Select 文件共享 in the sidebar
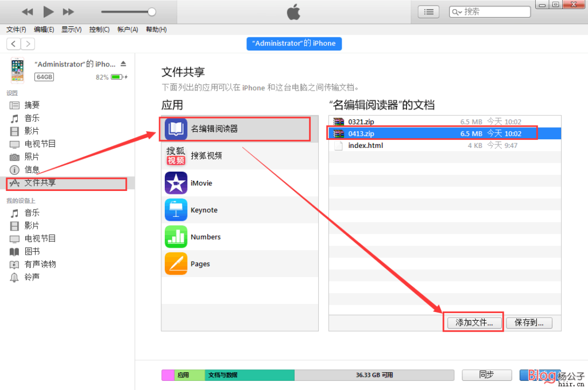Image resolution: width=588 pixels, height=390 pixels. coord(67,183)
